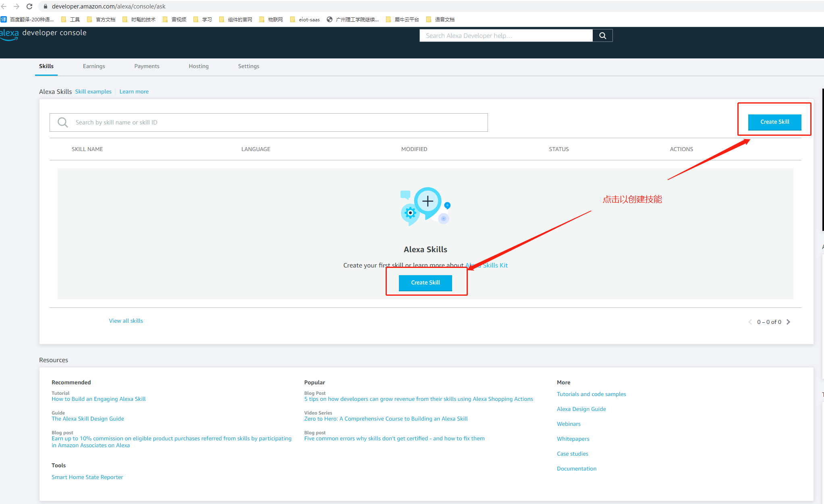Open the 时髦的技术 bookmark folder
The height and width of the screenshot is (504, 824).
pos(139,19)
